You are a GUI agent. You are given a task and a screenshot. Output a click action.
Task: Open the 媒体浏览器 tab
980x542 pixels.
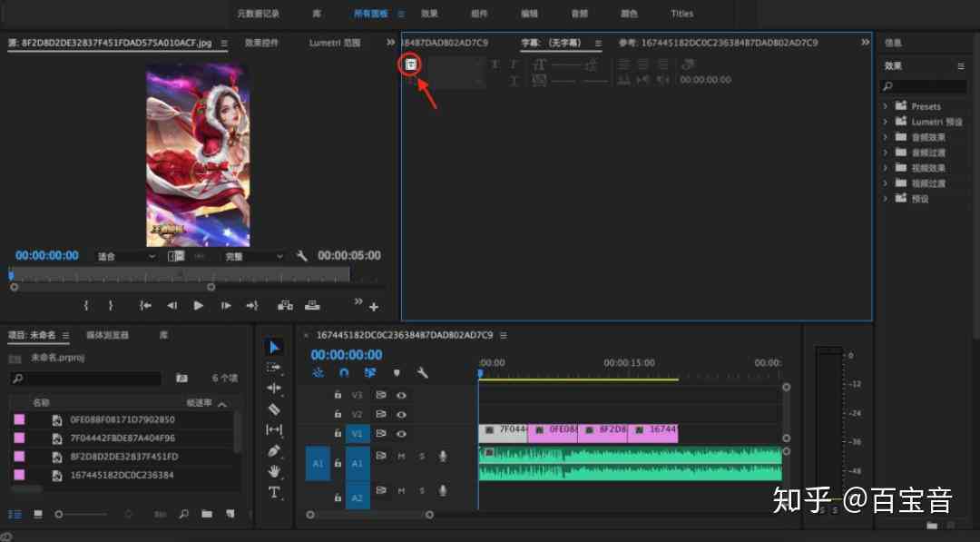pos(107,335)
